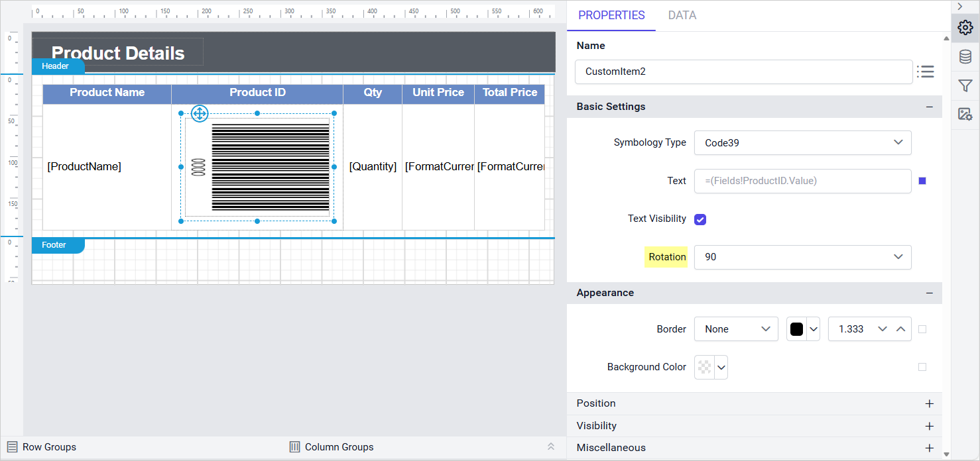Collapse the side panel with top chevron

click(959, 6)
